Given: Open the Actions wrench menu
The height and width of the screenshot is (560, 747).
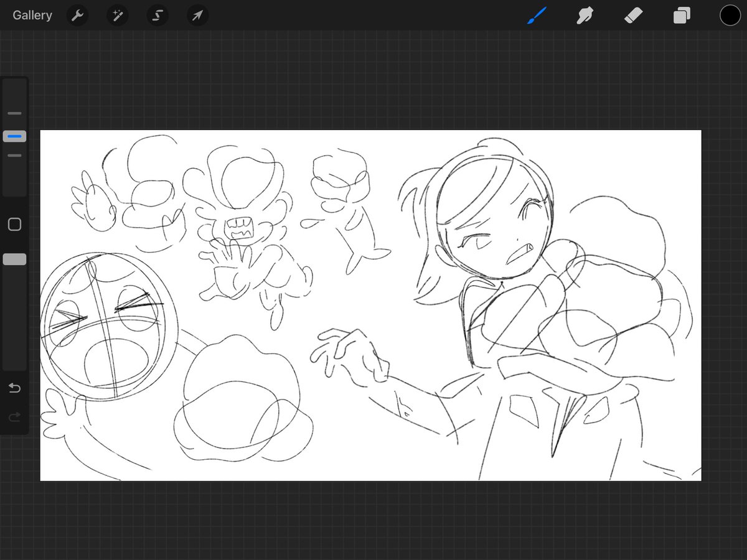Looking at the screenshot, I should pos(77,16).
